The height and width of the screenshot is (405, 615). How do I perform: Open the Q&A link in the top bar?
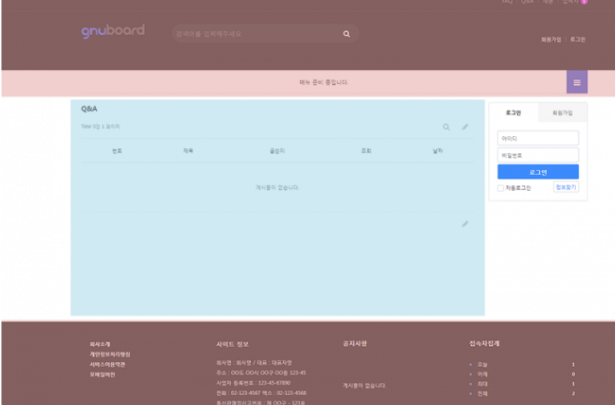527,2
